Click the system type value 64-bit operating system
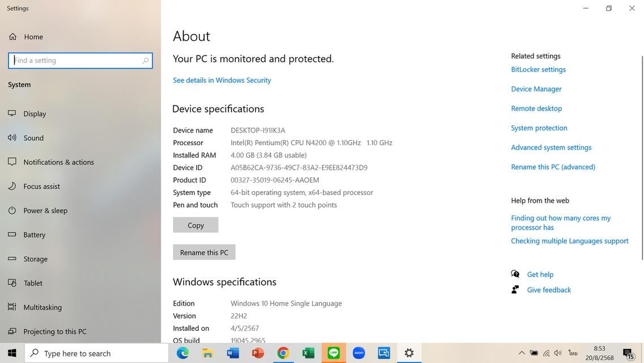 coord(302,192)
